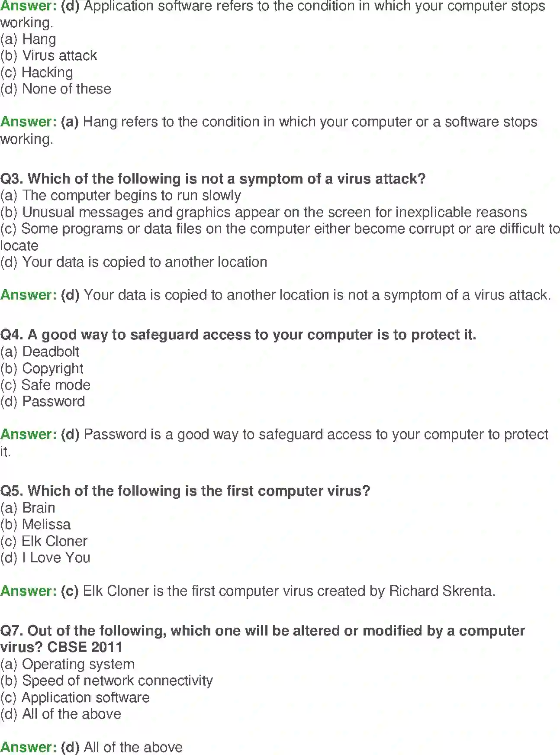Click the Q5 first computer virus question
Screen dimensions: 560x755
pyautogui.click(x=185, y=491)
